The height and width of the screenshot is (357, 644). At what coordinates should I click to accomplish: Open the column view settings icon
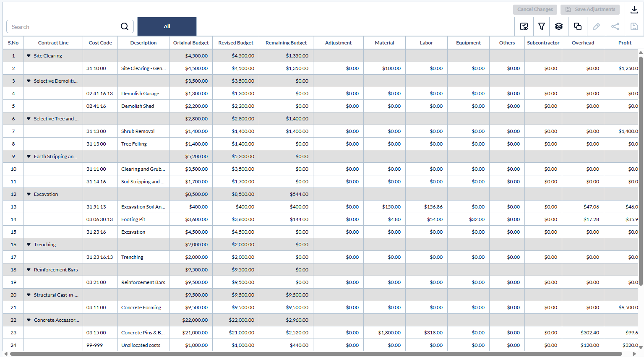coord(524,26)
